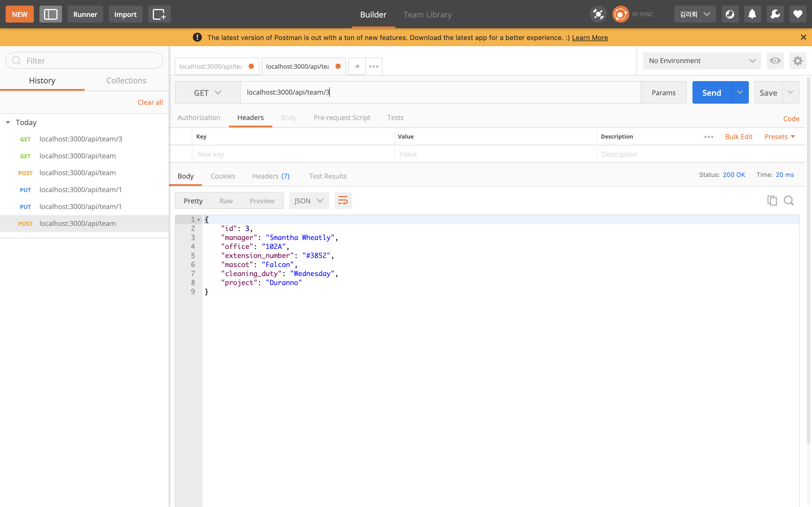Click the heart icon in top bar

coord(798,14)
